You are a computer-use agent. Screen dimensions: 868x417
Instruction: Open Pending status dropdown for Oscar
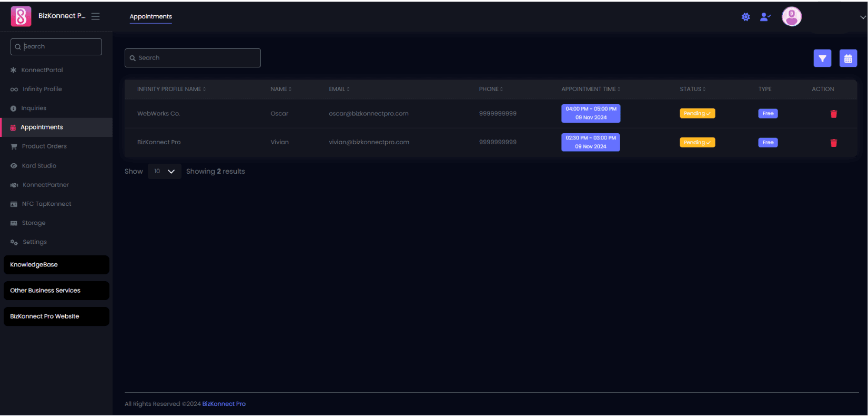[x=697, y=114]
